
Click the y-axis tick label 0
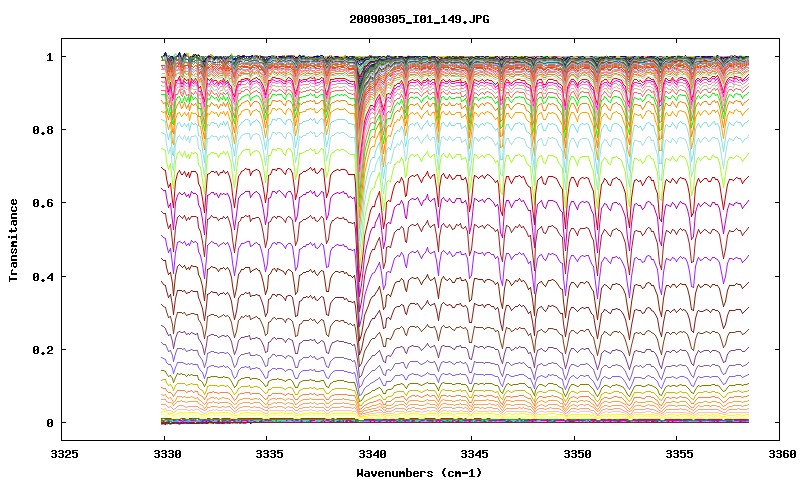point(49,423)
